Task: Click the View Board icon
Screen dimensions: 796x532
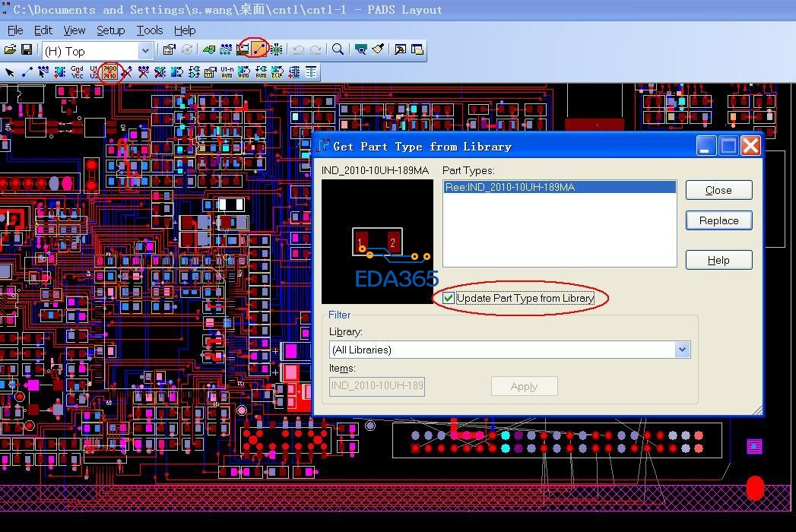Action: click(x=361, y=49)
